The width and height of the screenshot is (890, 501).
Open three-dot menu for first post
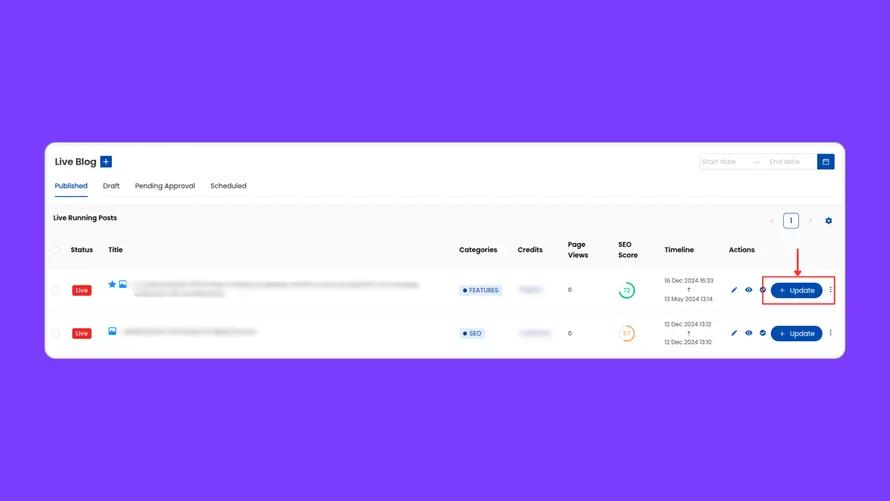tap(830, 291)
